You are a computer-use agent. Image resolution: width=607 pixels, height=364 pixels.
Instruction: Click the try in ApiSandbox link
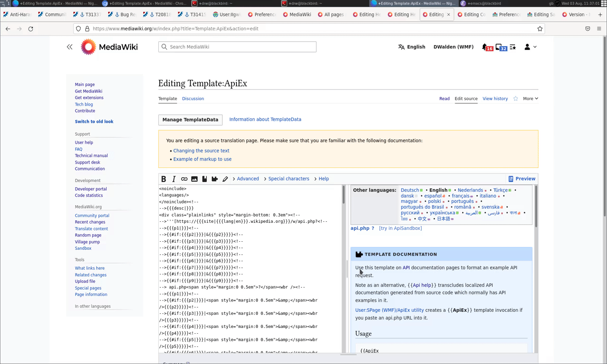coord(400,228)
